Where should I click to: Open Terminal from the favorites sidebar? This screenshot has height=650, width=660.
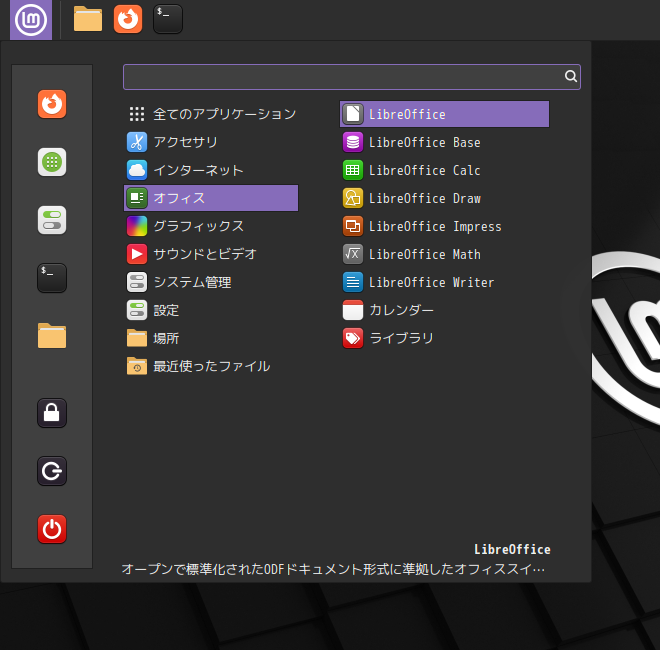(x=52, y=278)
